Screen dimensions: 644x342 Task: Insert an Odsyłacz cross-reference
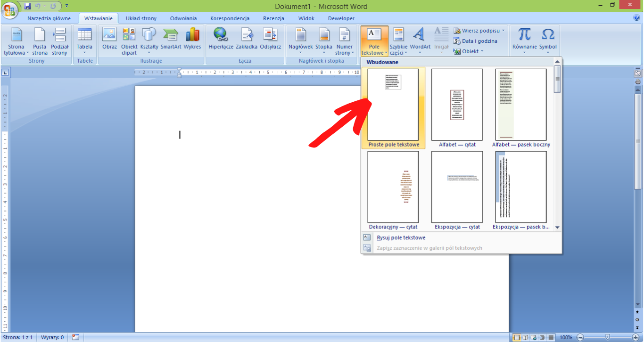coord(270,39)
